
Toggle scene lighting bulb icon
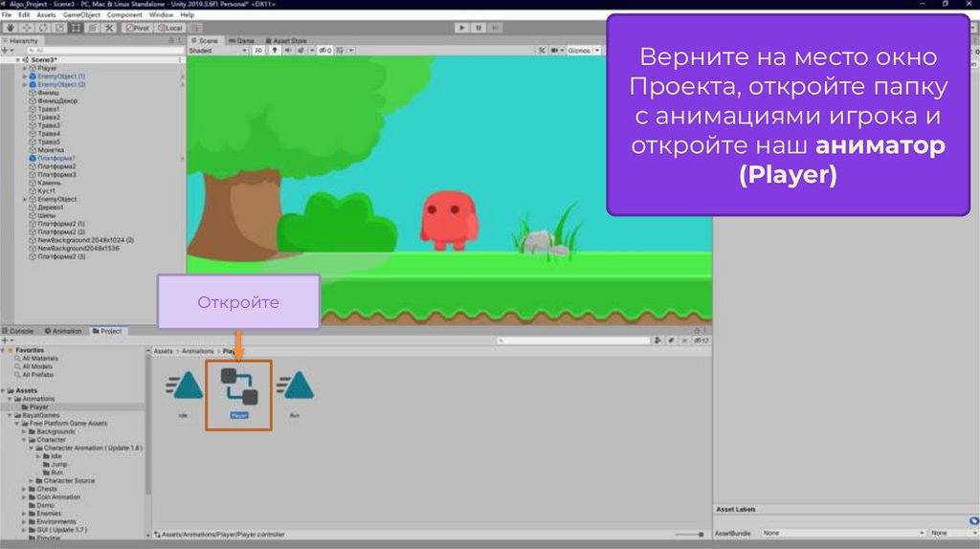pyautogui.click(x=275, y=50)
